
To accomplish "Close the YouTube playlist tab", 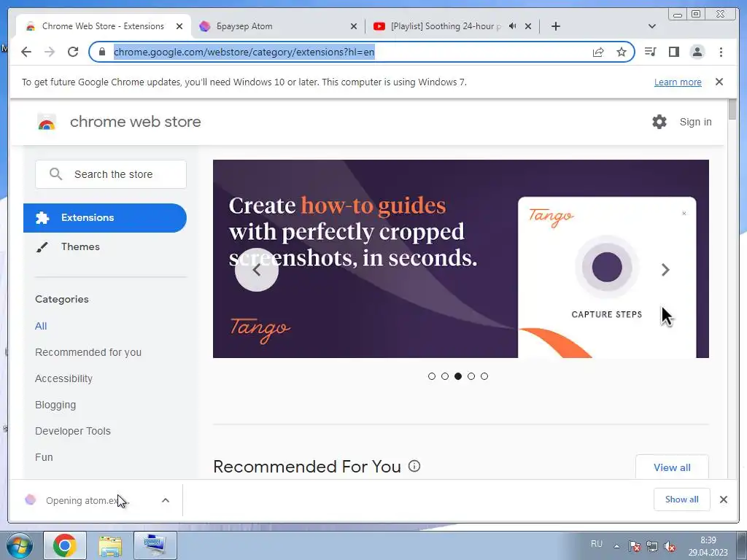I will click(x=528, y=26).
